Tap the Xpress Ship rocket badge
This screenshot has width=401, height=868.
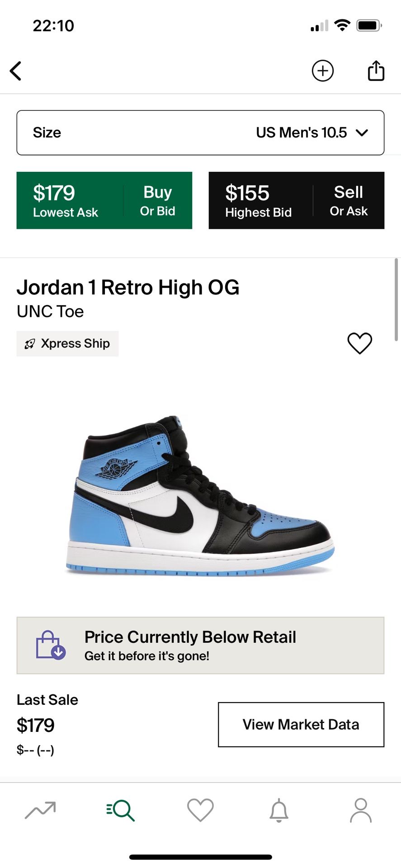(x=68, y=344)
